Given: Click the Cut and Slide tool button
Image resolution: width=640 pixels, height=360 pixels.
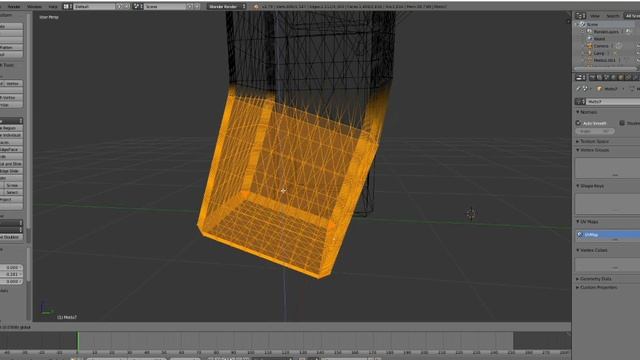Looking at the screenshot, I should point(11,164).
